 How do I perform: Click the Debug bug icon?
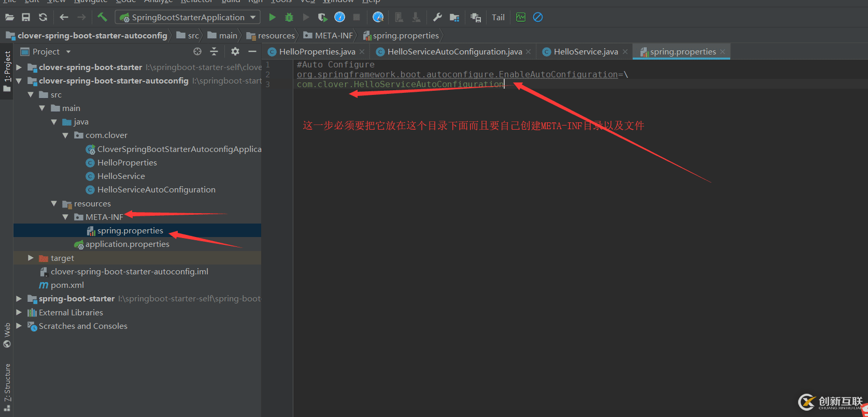(289, 17)
